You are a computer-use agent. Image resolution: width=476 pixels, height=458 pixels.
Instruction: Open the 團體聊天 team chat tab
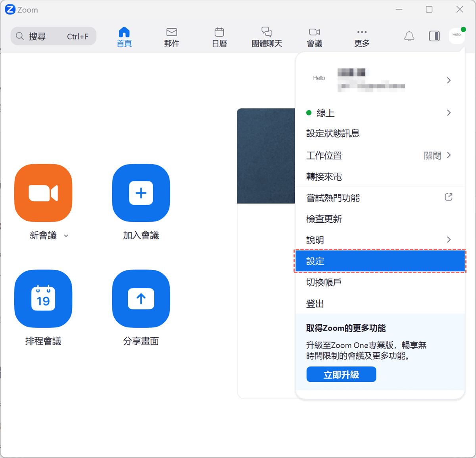(267, 37)
